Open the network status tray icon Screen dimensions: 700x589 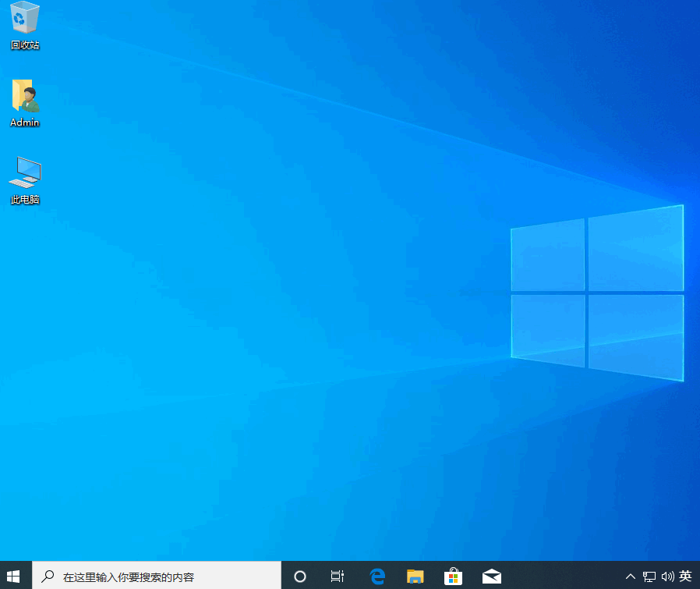pyautogui.click(x=649, y=577)
